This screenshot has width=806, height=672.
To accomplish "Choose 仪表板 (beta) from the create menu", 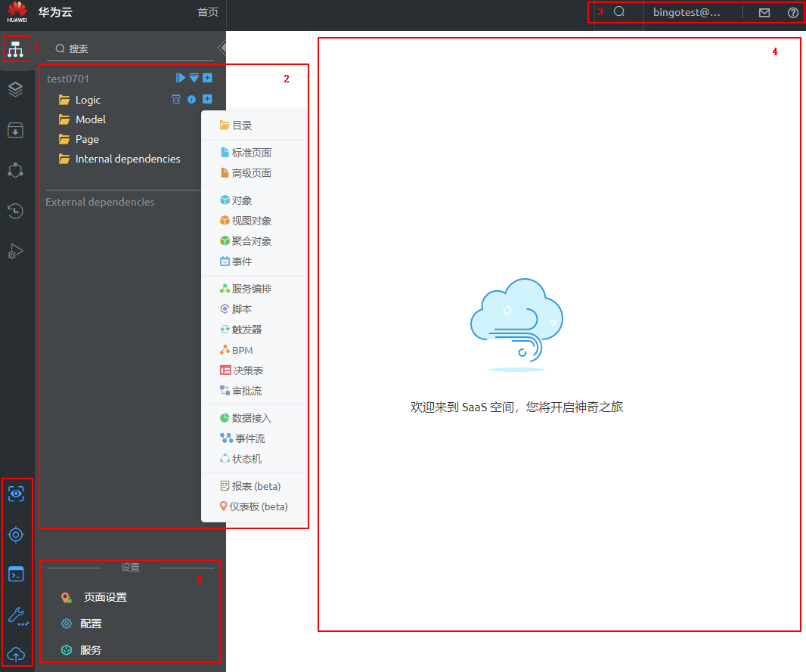I will click(254, 506).
